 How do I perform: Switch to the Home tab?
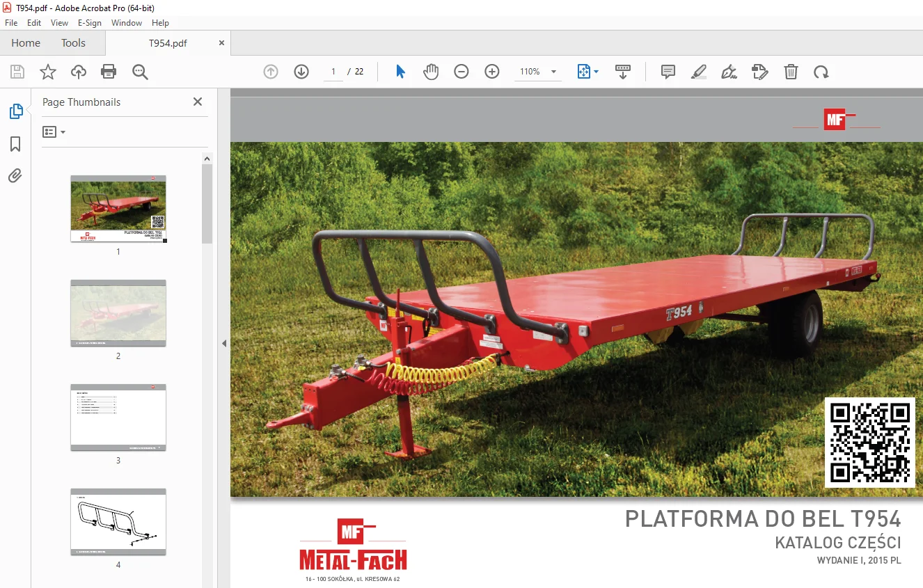pyautogui.click(x=26, y=43)
